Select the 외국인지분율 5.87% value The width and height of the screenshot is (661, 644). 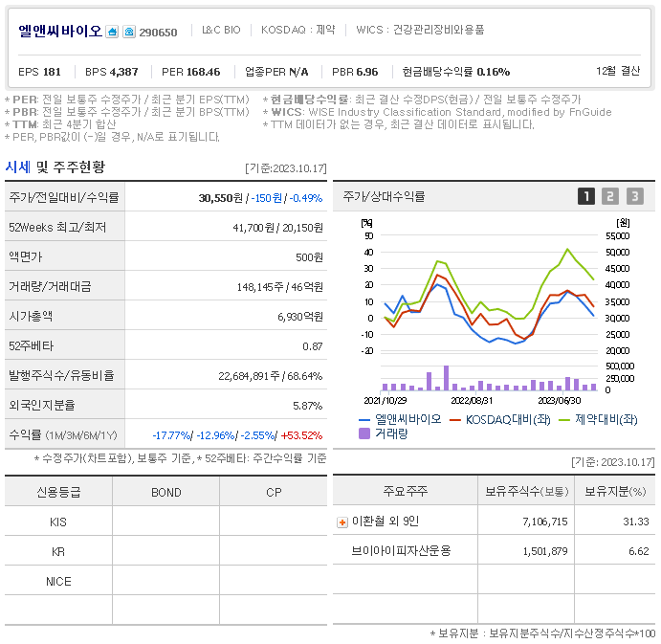click(x=308, y=406)
